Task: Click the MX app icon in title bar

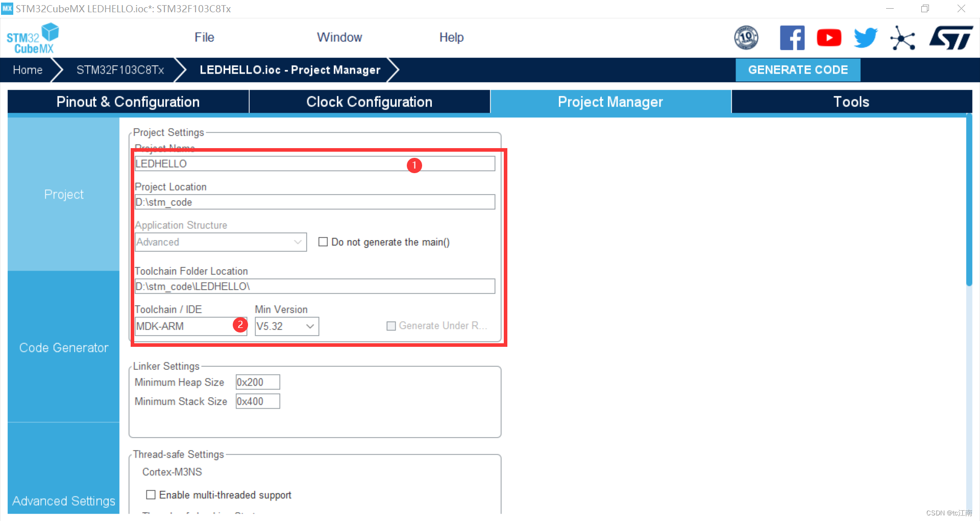Action: (7, 9)
